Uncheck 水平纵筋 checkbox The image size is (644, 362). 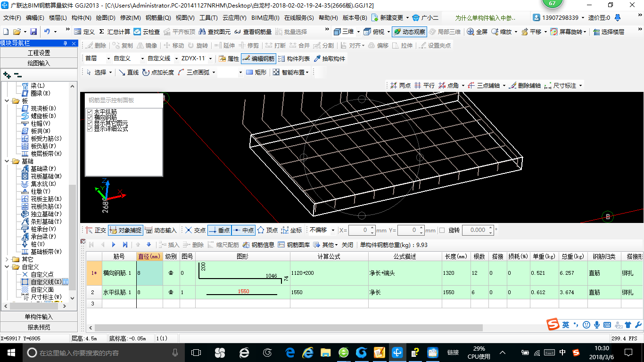[x=90, y=112]
